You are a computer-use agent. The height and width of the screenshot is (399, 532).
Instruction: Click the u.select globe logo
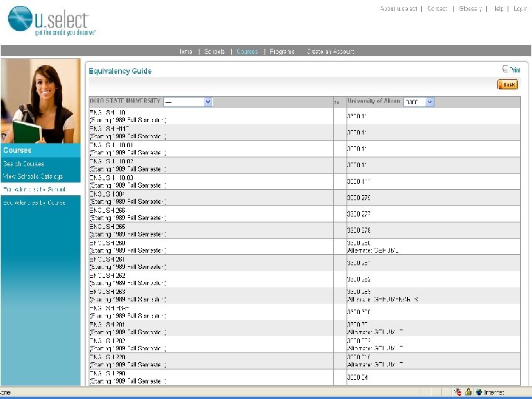20,18
